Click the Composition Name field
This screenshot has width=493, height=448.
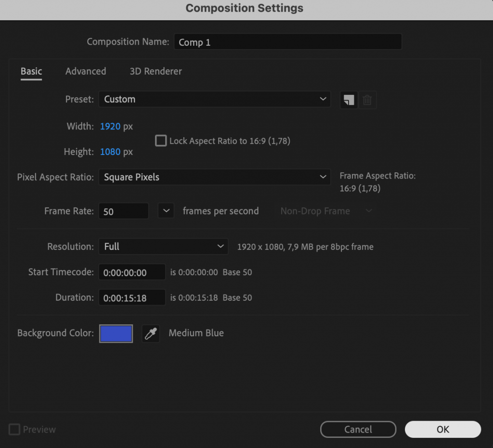[x=287, y=42]
